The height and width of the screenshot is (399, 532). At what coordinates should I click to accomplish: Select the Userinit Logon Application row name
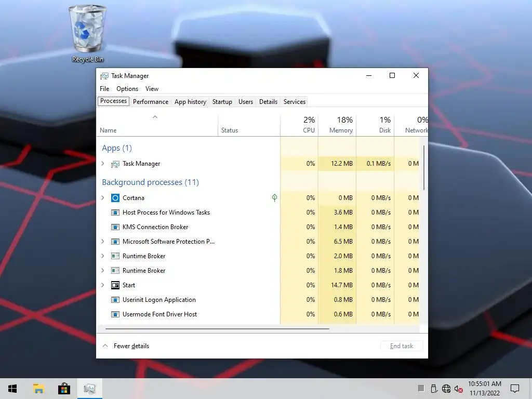pyautogui.click(x=159, y=300)
